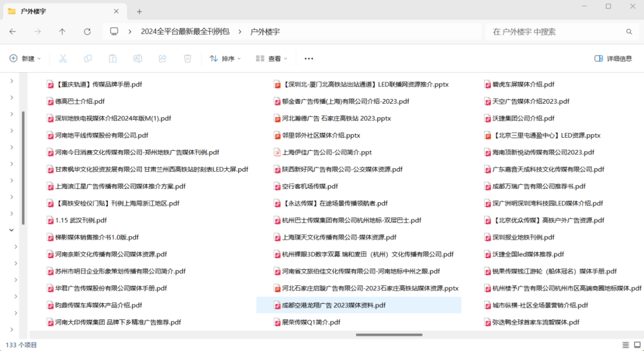Select file 河南今日消费文化传媒有限公司-郑州地铁广告媒体刊例.pdf
This screenshot has width=644, height=351.
pyautogui.click(x=133, y=153)
